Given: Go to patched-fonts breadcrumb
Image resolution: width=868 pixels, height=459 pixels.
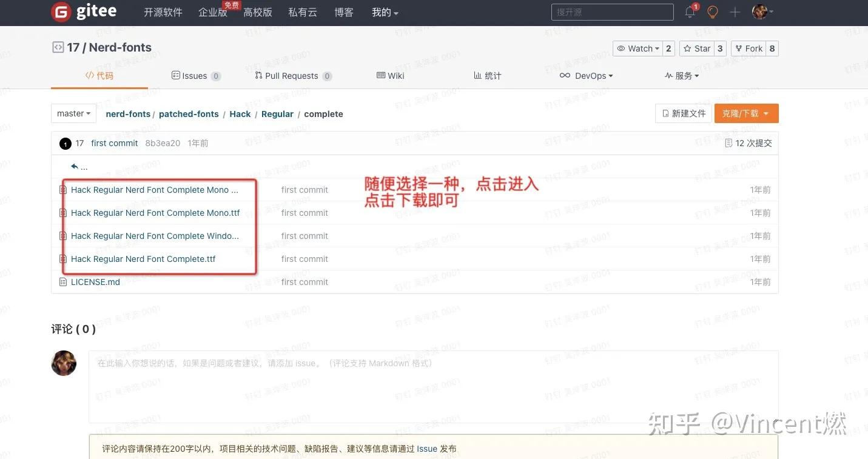Looking at the screenshot, I should [x=189, y=114].
